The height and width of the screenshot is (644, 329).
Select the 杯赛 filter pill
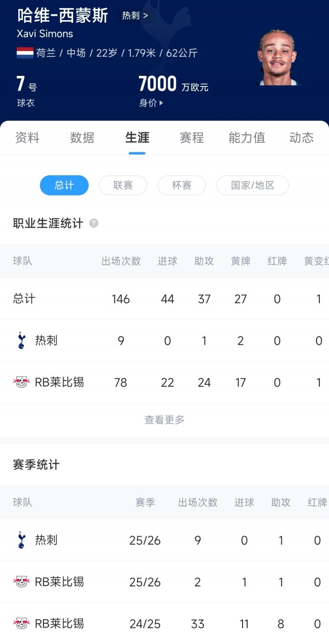point(181,185)
